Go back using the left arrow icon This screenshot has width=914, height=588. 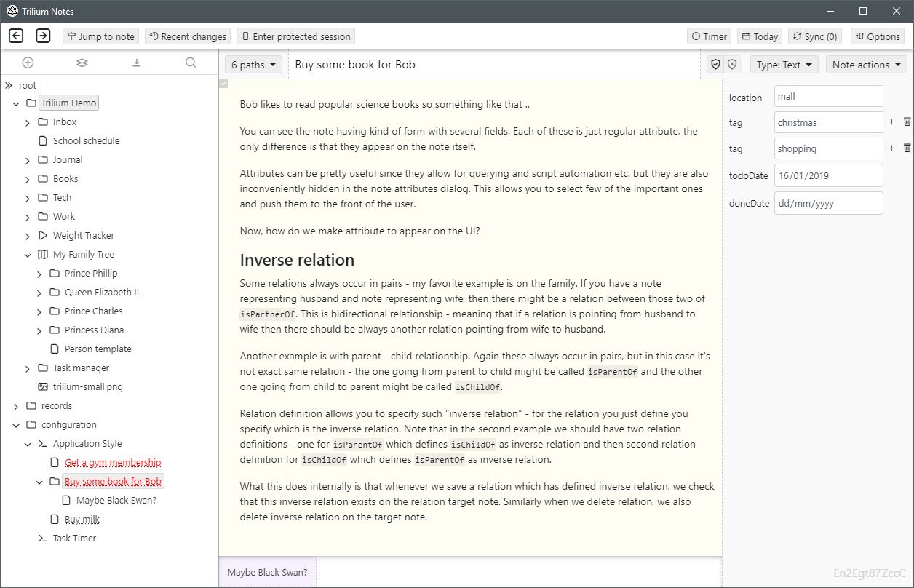tap(16, 36)
